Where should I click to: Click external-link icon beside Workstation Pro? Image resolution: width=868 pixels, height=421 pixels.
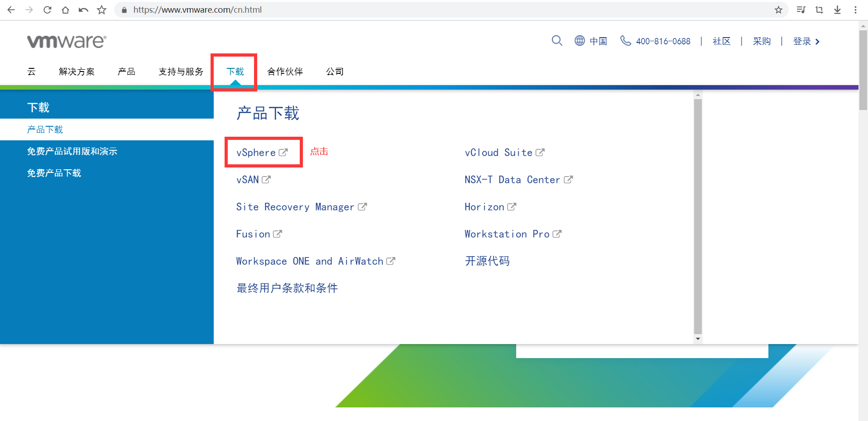tap(557, 234)
